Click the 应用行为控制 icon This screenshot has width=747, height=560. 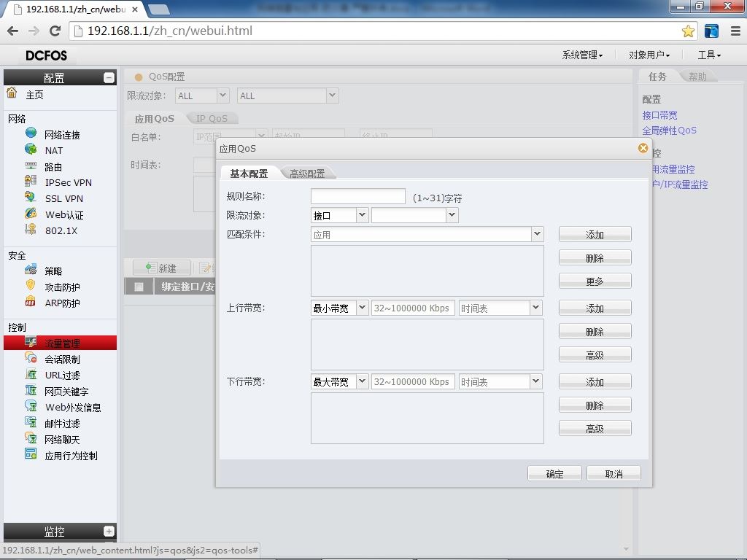pos(31,454)
